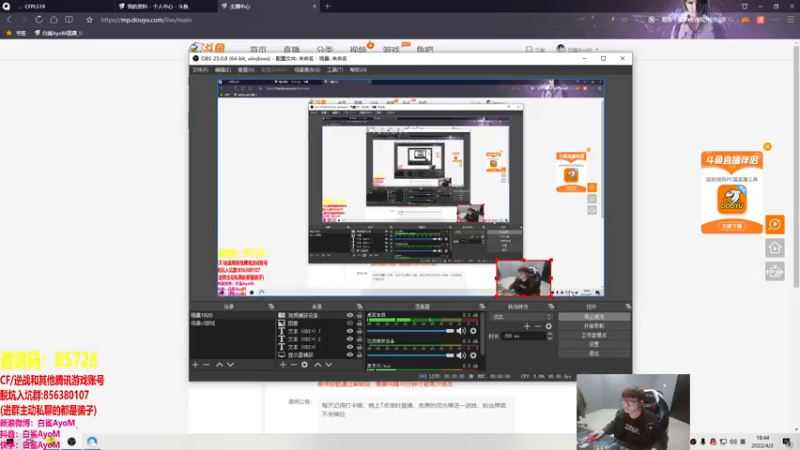The width and height of the screenshot is (800, 450).
Task: Move the selected source up
Action: pos(317,365)
